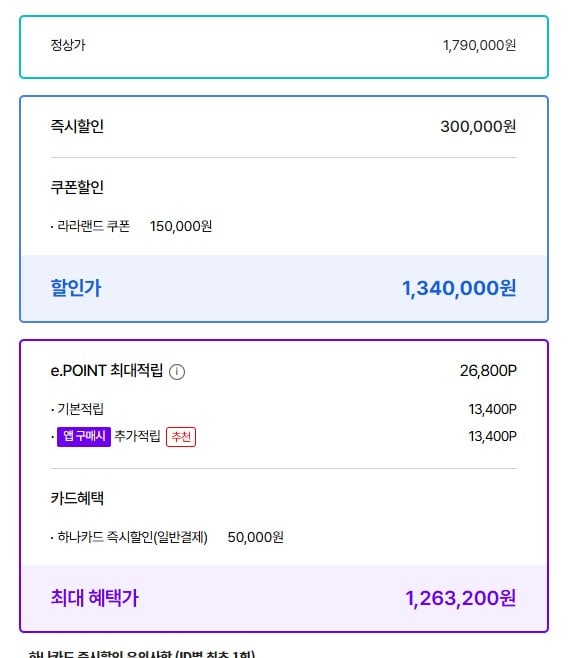Click the 기본적립 row label

[x=80, y=409]
